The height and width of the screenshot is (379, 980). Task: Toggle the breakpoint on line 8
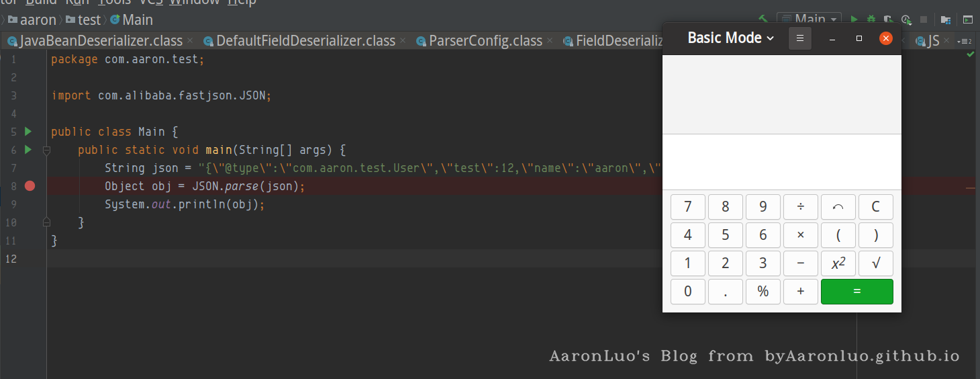30,186
